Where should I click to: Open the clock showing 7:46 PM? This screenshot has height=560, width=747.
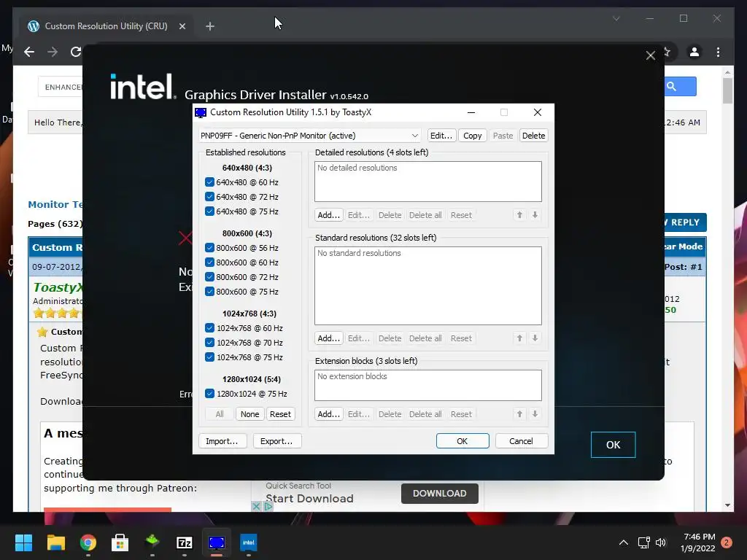[x=698, y=542]
